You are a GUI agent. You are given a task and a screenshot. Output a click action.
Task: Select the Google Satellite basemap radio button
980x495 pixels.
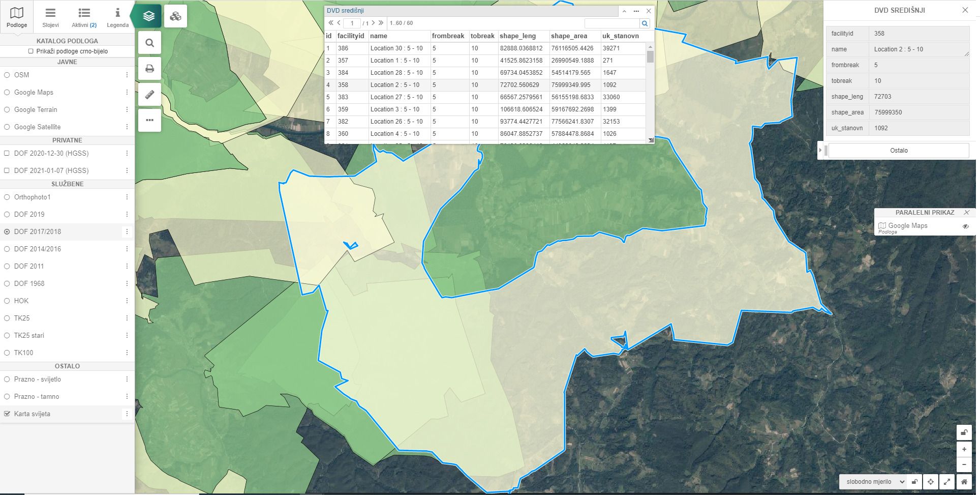(x=7, y=127)
